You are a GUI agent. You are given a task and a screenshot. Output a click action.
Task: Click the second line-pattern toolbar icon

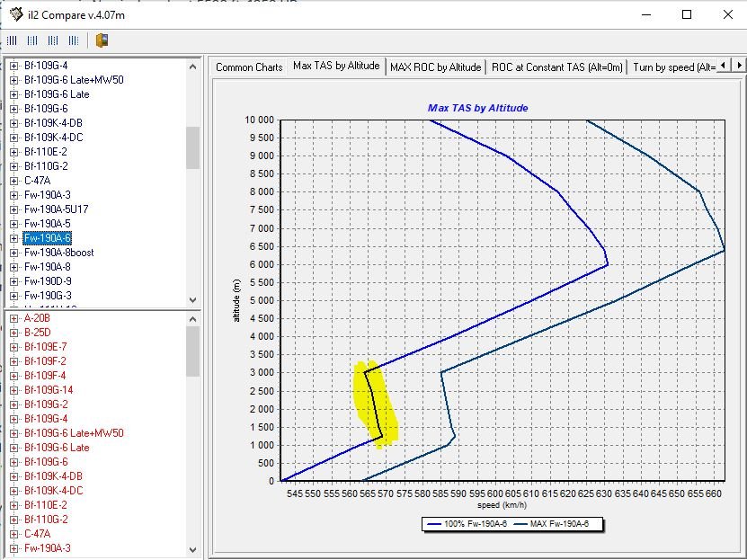[x=32, y=40]
